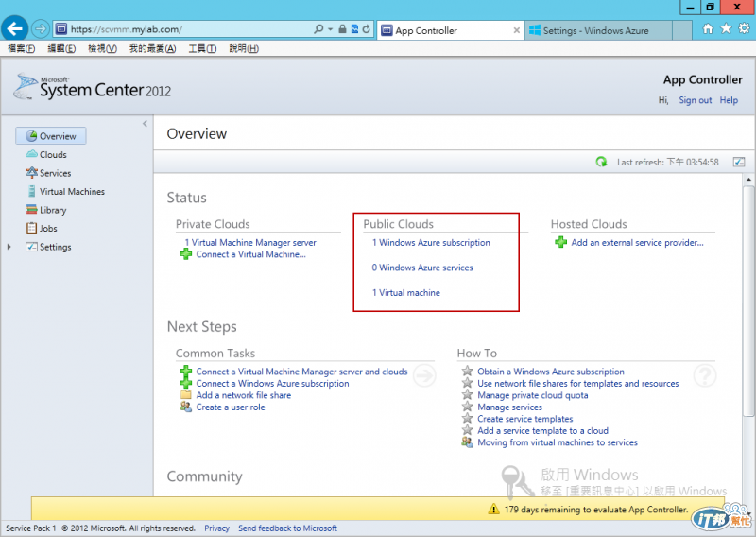Click star icon beside Obtain a Windows Azure subscription
Screen dimensions: 756x537
pos(467,371)
